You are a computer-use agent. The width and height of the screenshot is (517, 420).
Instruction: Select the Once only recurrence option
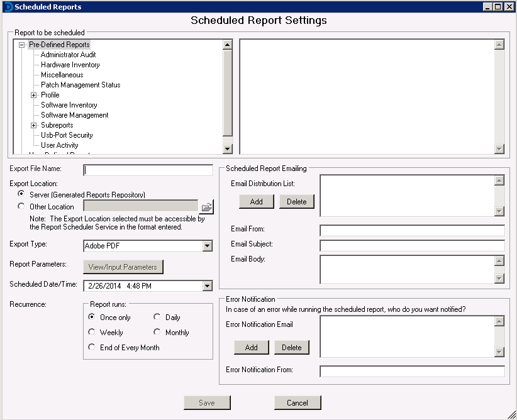92,318
